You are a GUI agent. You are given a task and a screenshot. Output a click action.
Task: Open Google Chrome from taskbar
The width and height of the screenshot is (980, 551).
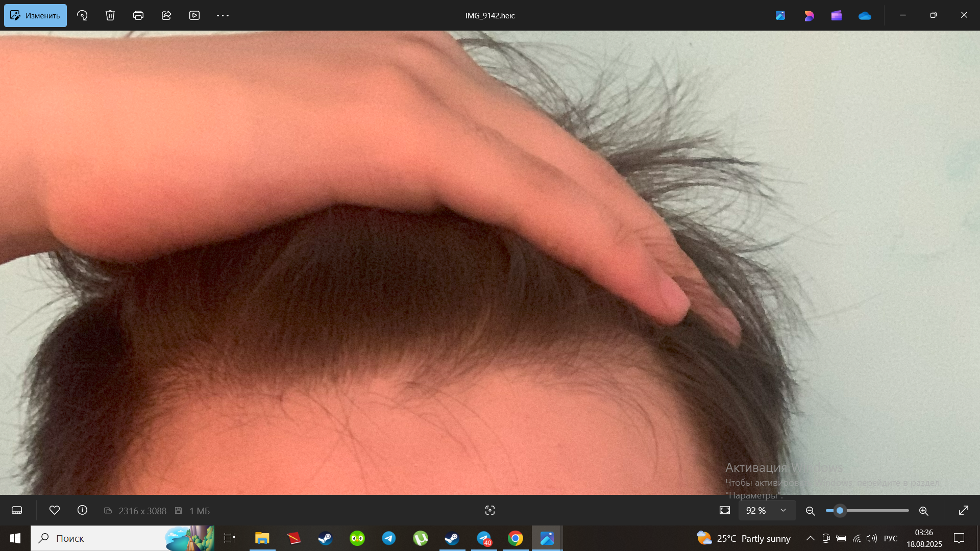[516, 538]
